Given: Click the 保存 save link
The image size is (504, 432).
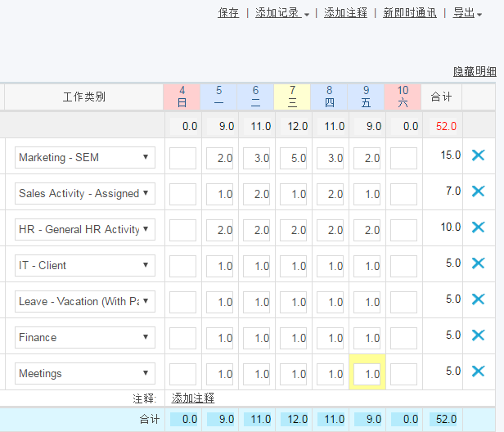Looking at the screenshot, I should click(228, 13).
